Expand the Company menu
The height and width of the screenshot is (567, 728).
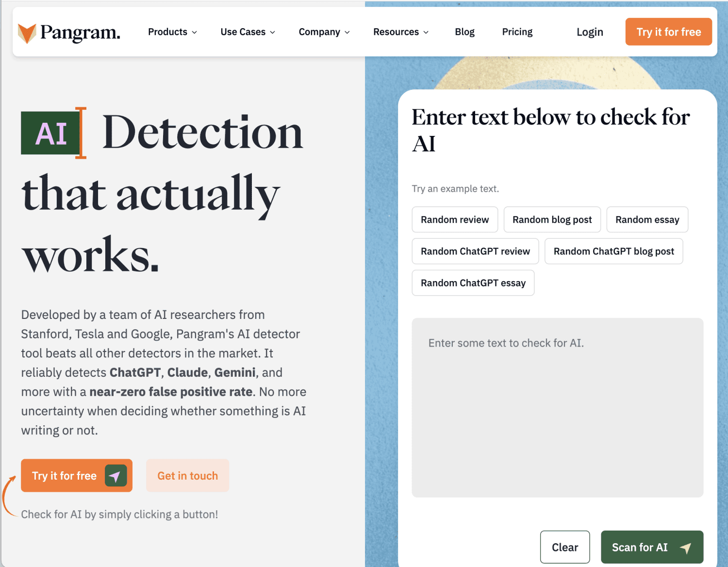(324, 32)
